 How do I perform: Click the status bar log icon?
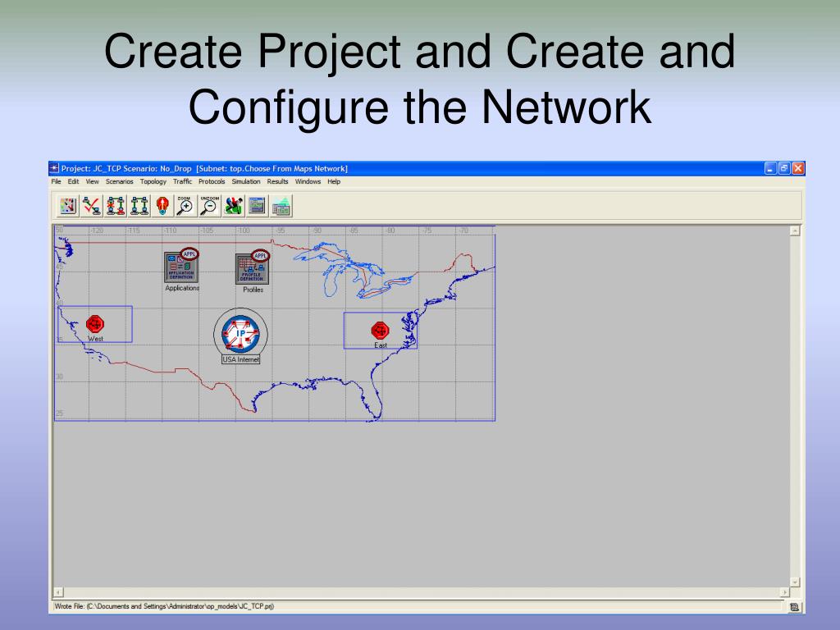(794, 607)
